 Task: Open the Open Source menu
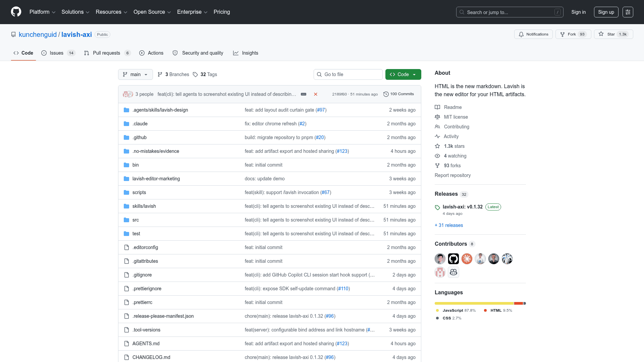[152, 12]
